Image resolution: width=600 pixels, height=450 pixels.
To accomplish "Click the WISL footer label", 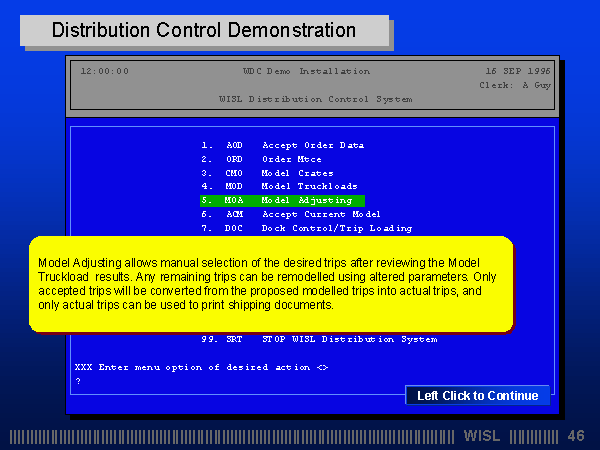I will click(482, 436).
